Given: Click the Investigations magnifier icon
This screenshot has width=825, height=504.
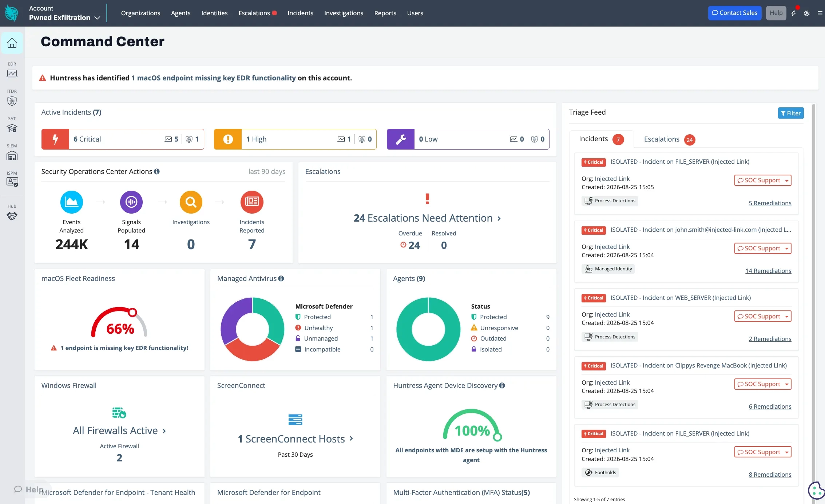Looking at the screenshot, I should (191, 202).
